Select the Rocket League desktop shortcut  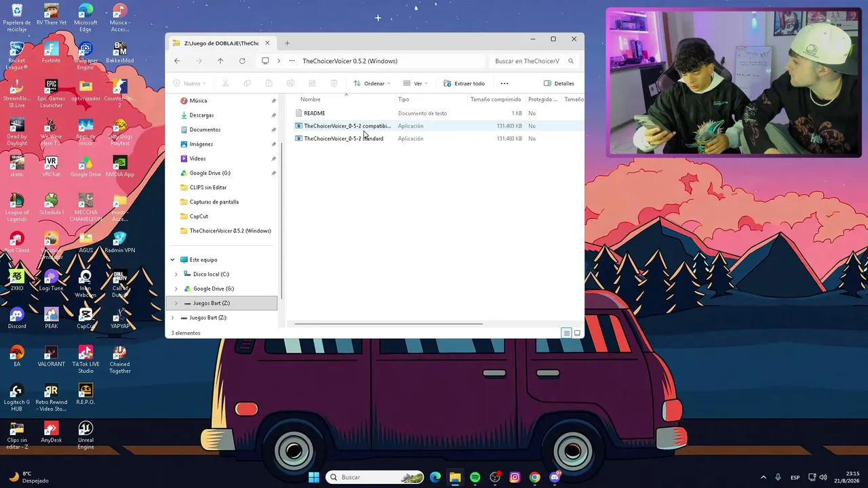[x=17, y=56]
